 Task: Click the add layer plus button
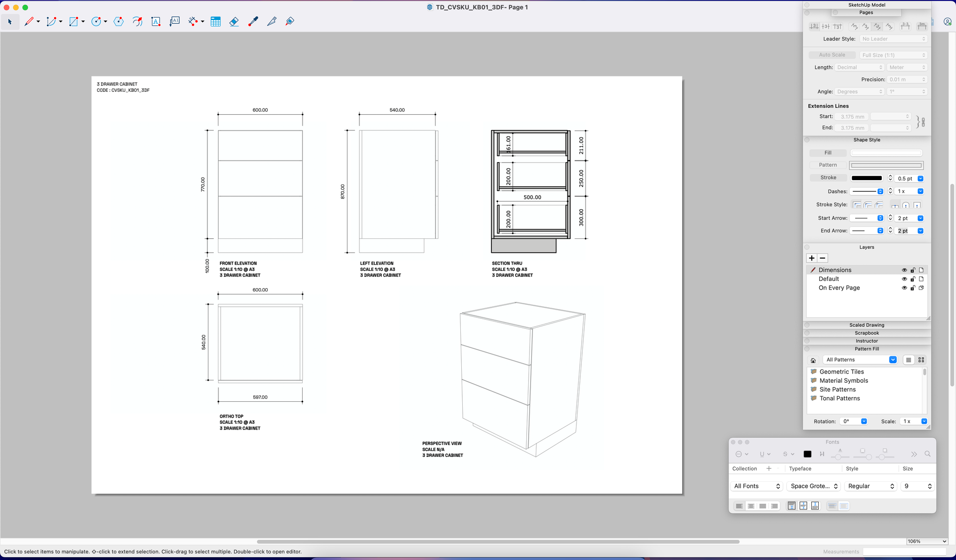(812, 258)
